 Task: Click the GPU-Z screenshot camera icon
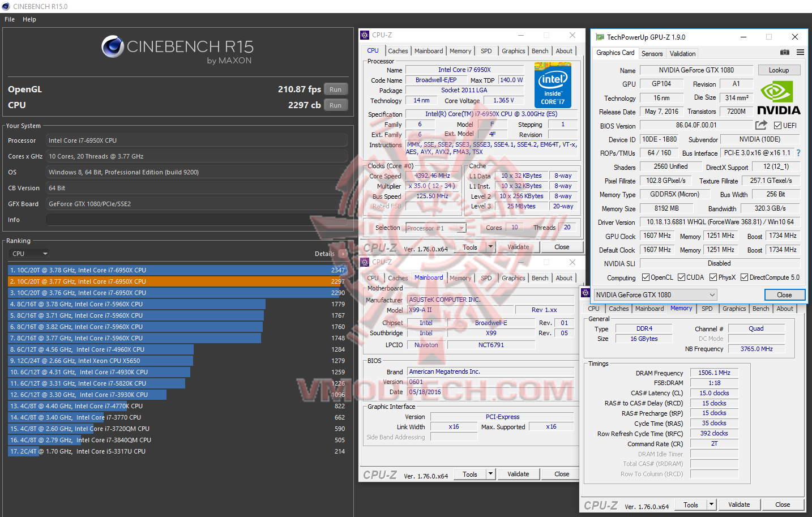click(x=784, y=52)
